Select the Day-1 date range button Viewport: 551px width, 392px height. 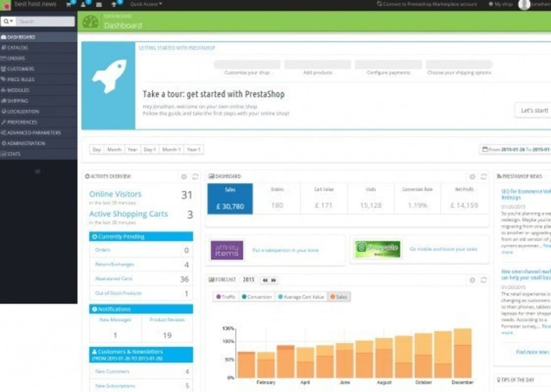(150, 149)
